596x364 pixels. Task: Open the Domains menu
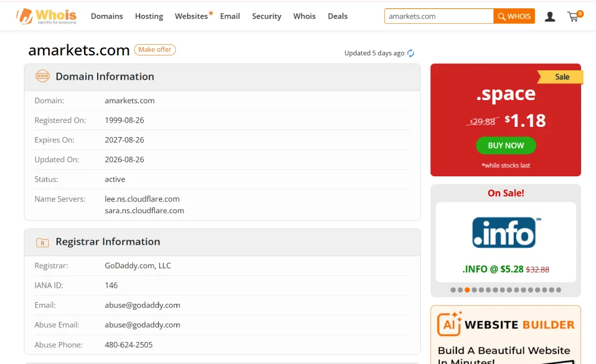pos(107,16)
